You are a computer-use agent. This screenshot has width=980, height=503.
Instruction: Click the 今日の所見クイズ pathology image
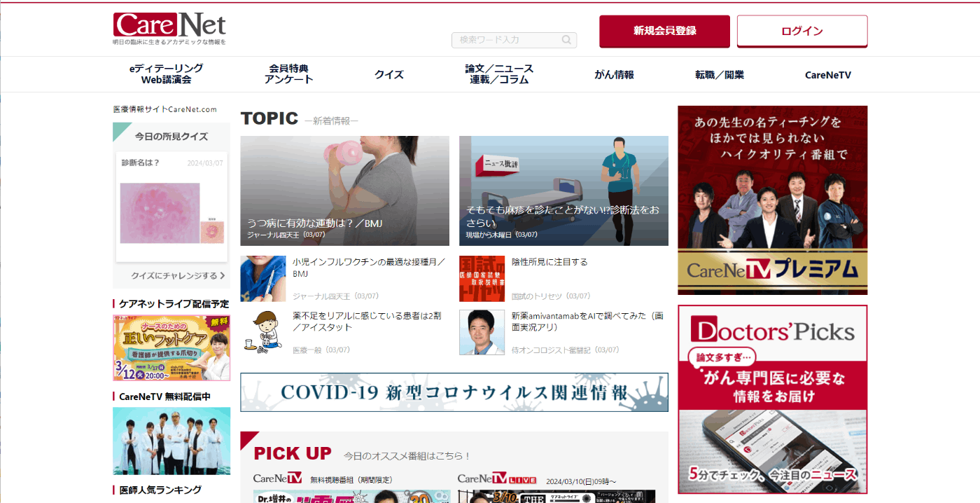(173, 213)
